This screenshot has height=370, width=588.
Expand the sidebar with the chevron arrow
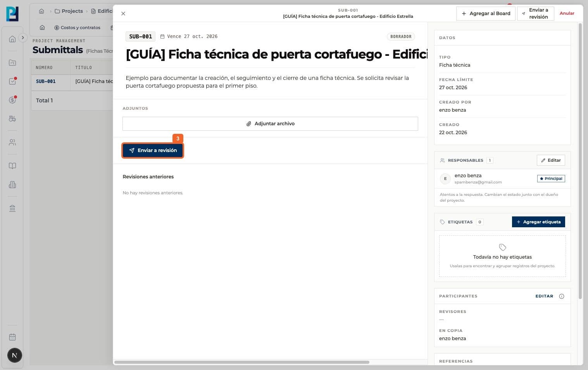(x=23, y=38)
